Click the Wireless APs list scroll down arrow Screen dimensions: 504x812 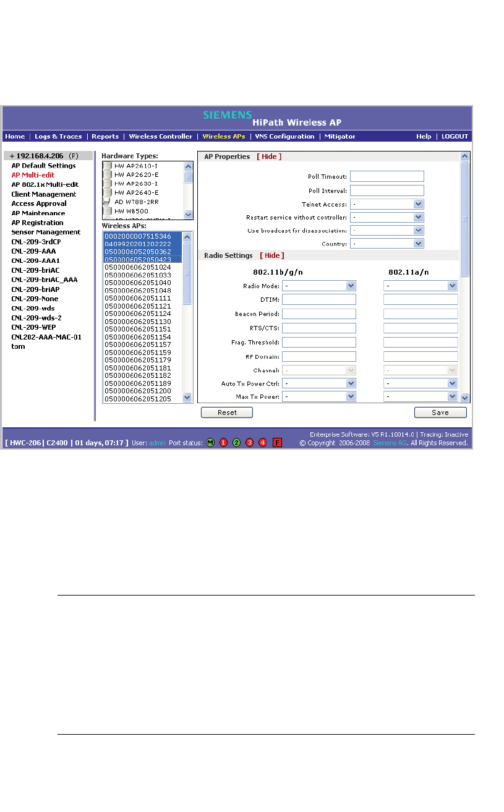187,398
